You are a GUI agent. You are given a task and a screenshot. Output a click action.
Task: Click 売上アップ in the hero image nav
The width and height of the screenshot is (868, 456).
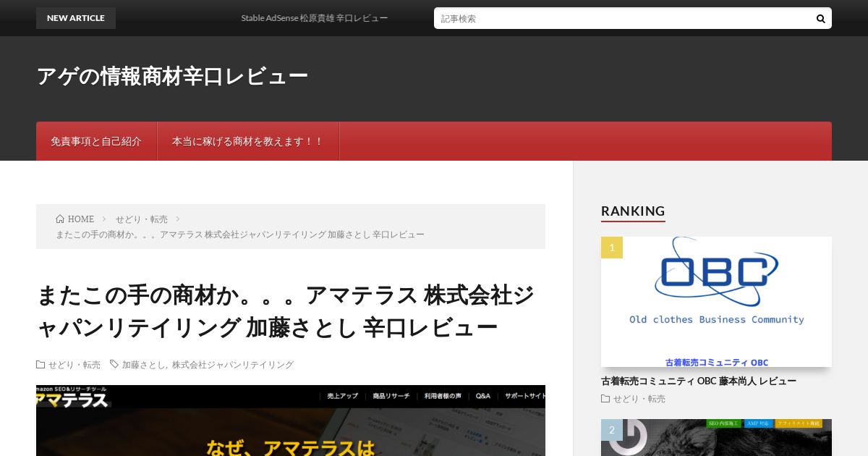click(343, 396)
